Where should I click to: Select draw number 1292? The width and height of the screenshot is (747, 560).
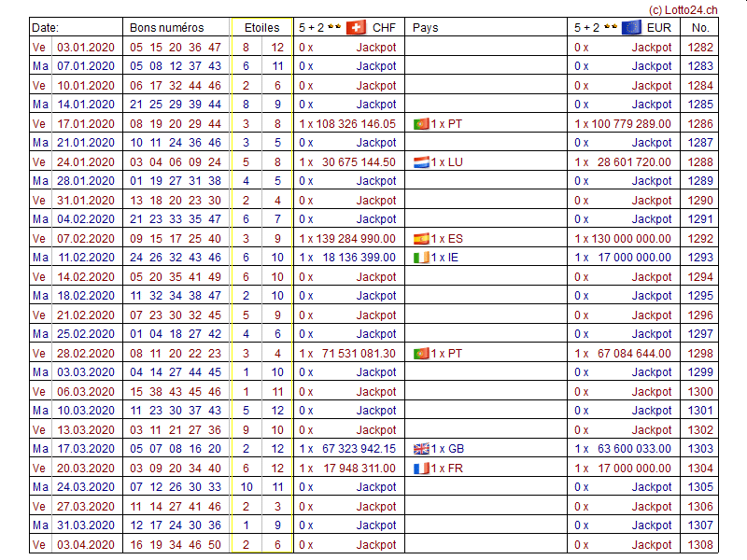pos(700,238)
